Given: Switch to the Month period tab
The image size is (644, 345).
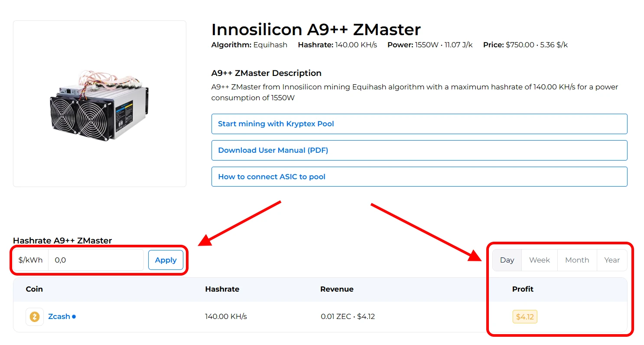Looking at the screenshot, I should coord(577,260).
